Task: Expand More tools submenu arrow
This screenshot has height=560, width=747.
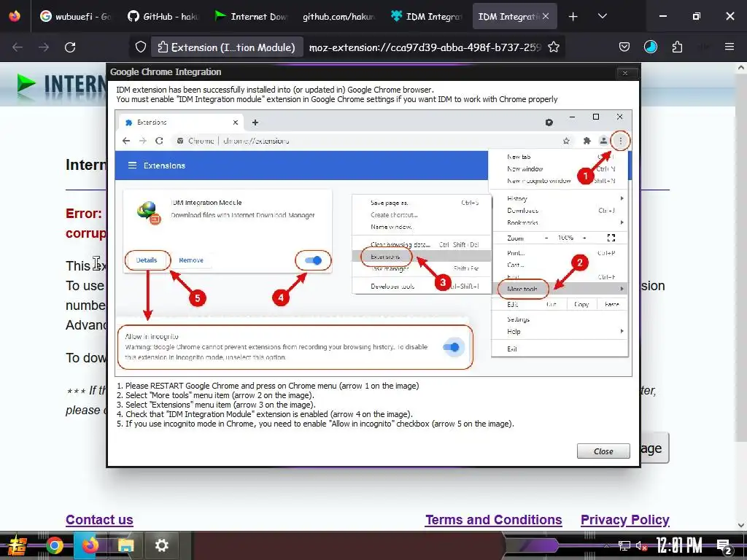Action: click(622, 289)
